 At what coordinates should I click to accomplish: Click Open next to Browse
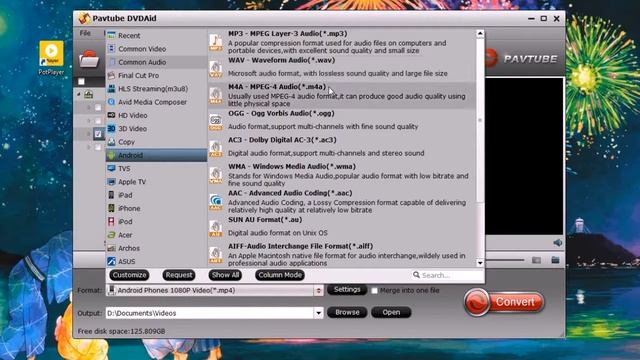point(391,312)
